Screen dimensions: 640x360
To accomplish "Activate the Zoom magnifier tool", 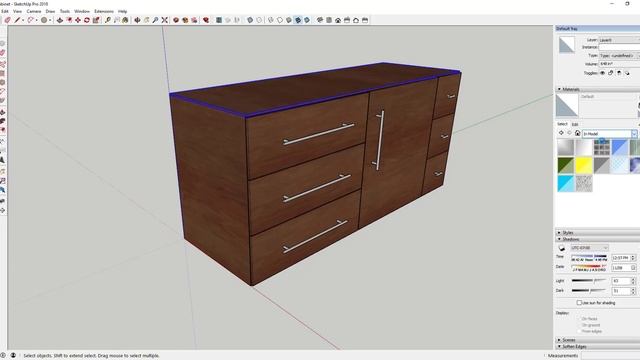I will click(156, 20).
